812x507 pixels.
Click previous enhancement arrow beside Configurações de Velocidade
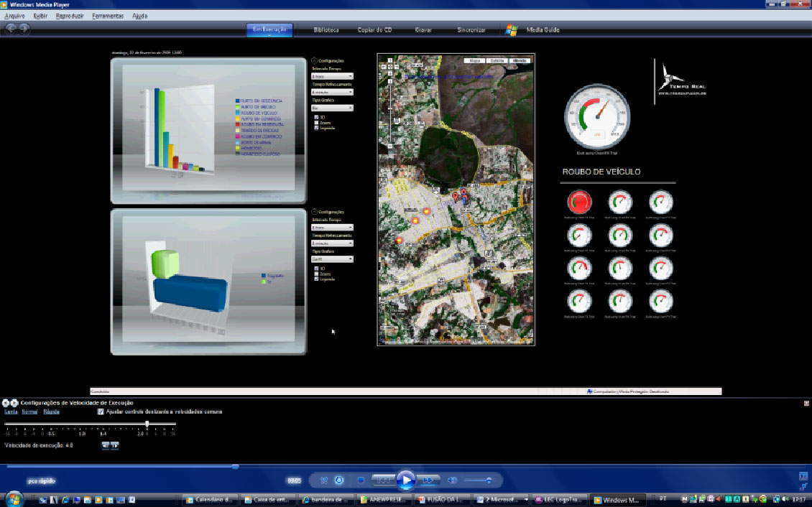coord(5,402)
